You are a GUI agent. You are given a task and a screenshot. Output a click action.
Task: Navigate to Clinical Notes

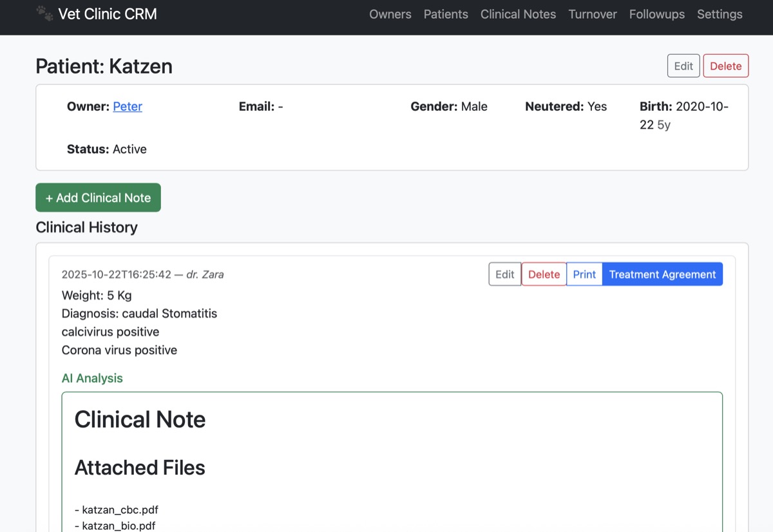518,14
